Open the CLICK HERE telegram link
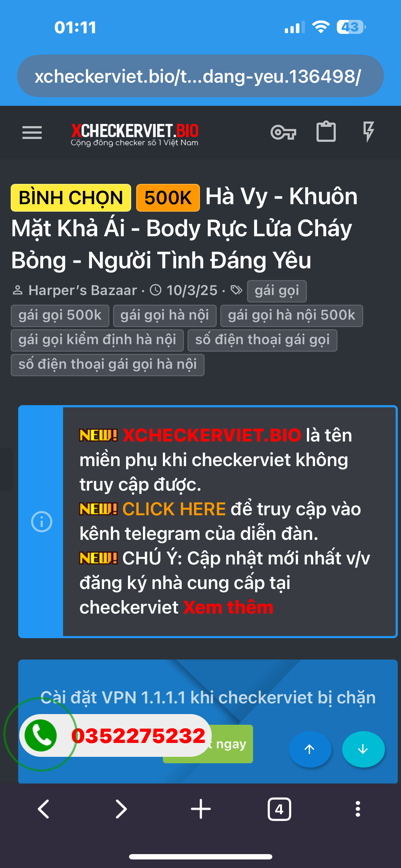The image size is (401, 868). coord(174,509)
